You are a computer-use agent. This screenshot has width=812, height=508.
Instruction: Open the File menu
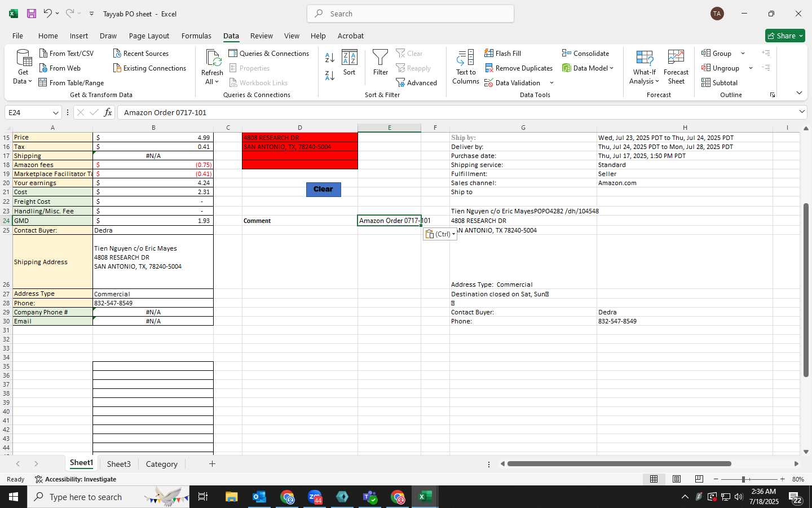pos(17,36)
